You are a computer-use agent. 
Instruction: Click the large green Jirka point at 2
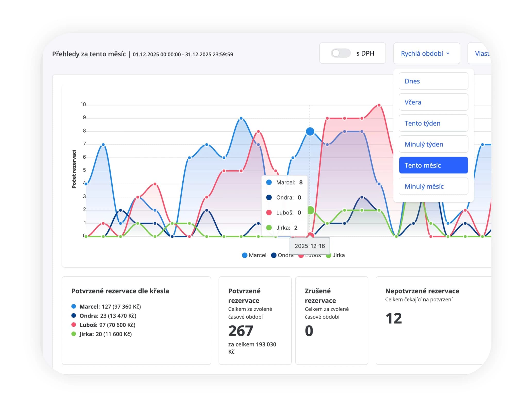pyautogui.click(x=310, y=210)
